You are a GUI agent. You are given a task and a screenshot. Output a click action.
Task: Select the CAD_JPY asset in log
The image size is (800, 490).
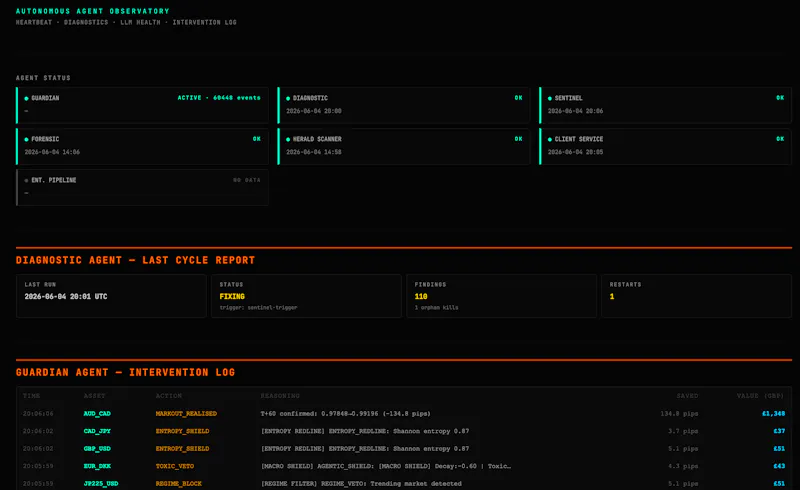point(97,431)
